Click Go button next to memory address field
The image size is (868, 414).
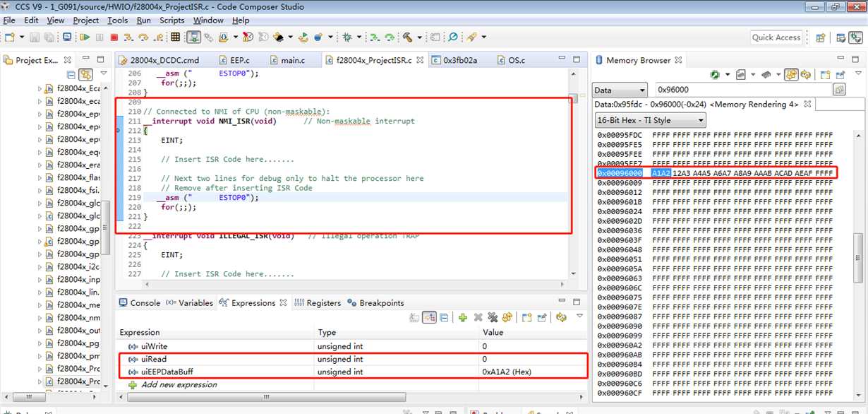839,90
